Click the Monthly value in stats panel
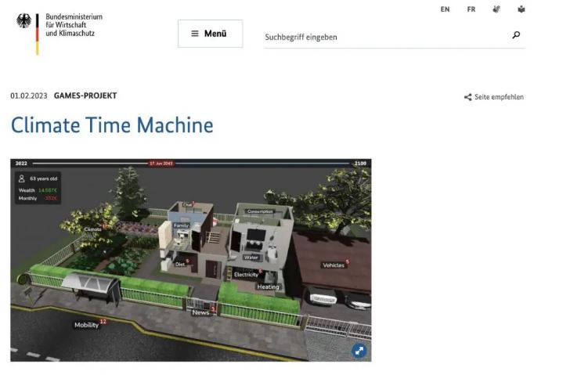Screen dimensions: 588x375 (x=51, y=198)
